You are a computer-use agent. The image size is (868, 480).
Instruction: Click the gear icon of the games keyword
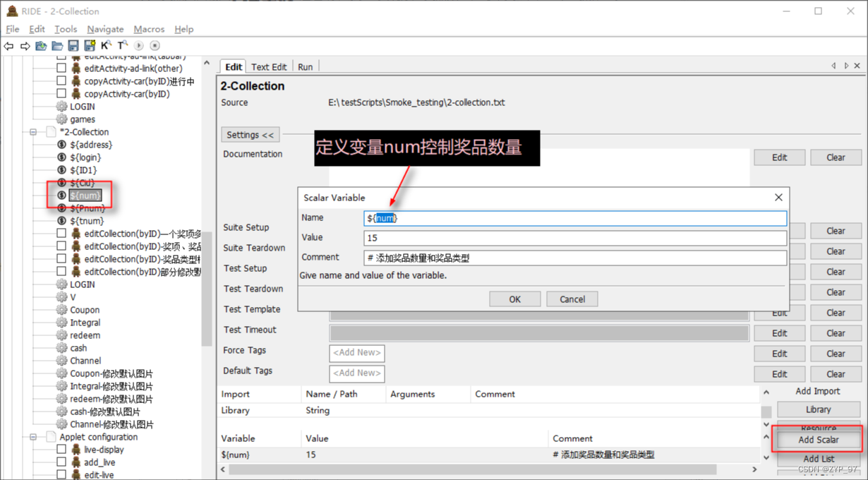pos(62,119)
